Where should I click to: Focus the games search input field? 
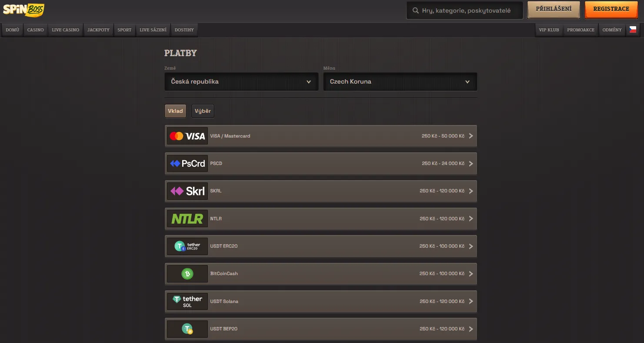(x=464, y=10)
